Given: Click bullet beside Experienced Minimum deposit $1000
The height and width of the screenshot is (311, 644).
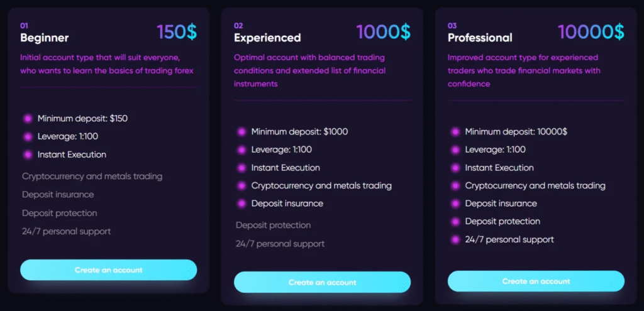Looking at the screenshot, I should [241, 132].
